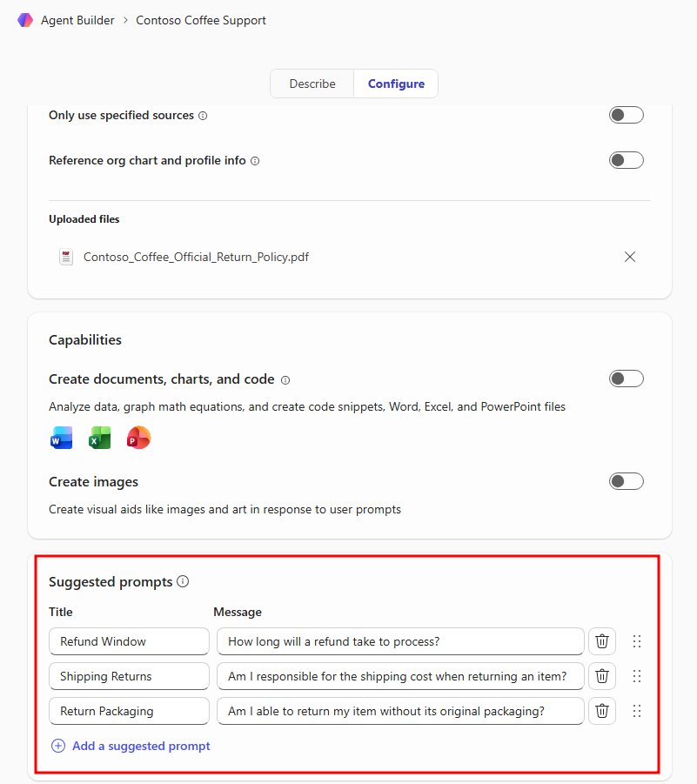Click the info icon beside Create documents, charts, and code
Viewport: 697px width, 784px height.
(x=285, y=380)
